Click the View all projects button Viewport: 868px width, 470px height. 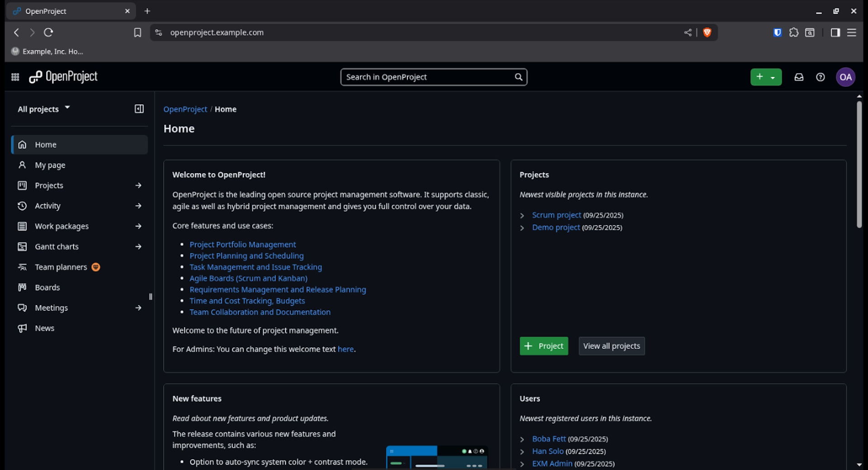611,346
